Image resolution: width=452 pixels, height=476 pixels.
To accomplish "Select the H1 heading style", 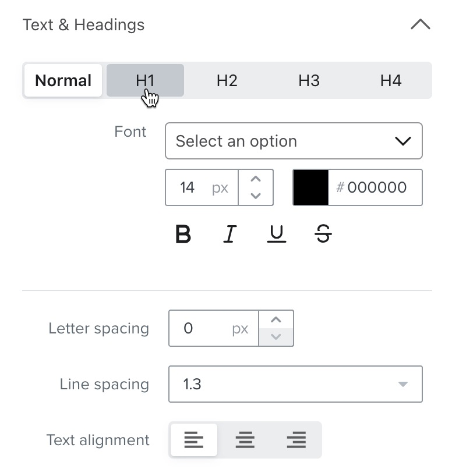I will pyautogui.click(x=144, y=80).
